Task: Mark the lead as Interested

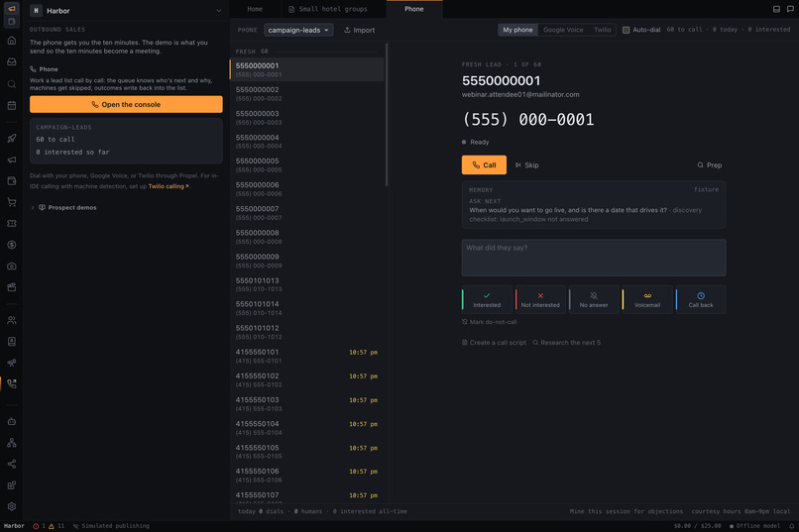Action: pyautogui.click(x=487, y=300)
